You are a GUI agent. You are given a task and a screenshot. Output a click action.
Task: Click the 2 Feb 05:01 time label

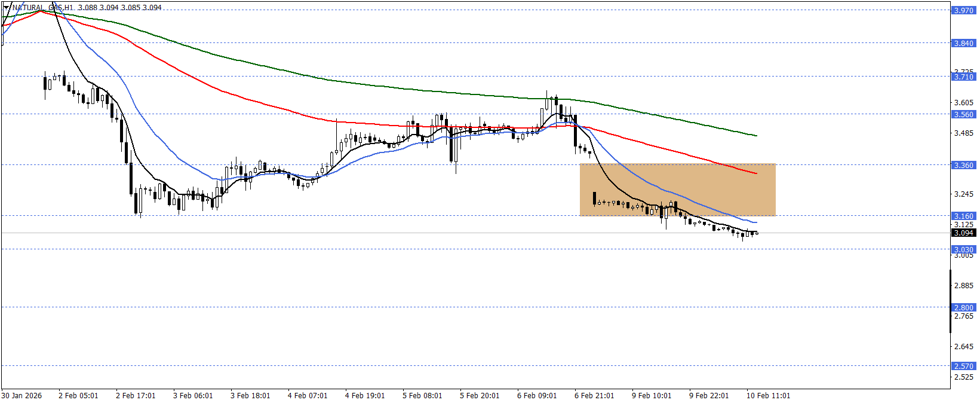point(78,396)
